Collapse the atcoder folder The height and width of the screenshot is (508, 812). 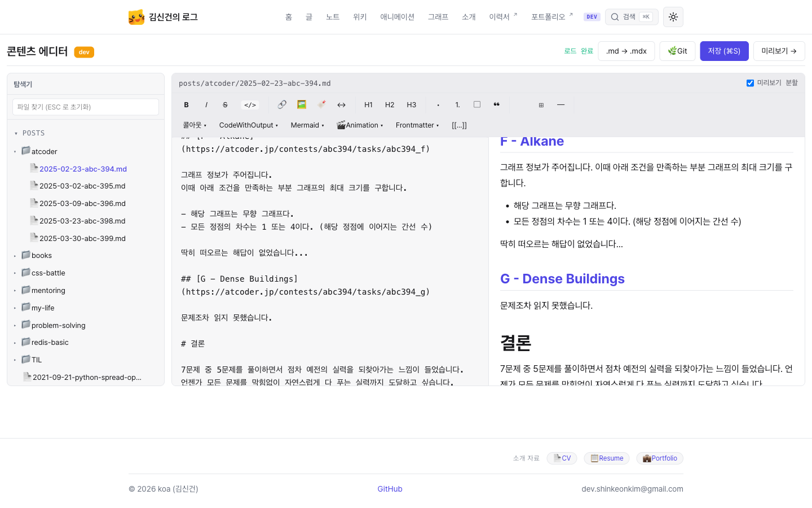pos(39,151)
